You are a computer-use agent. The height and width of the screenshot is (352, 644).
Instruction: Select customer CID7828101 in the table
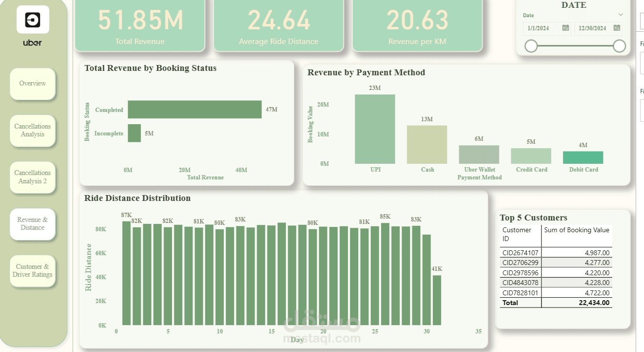(x=520, y=293)
